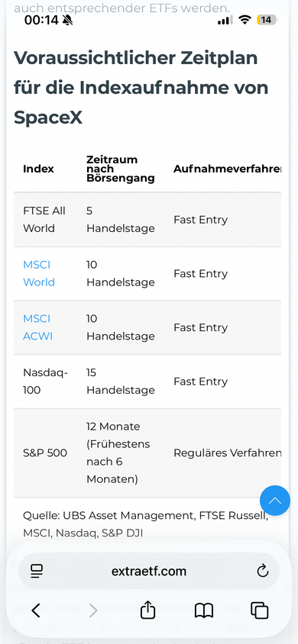Tap the blue scroll-to-top arrow button
This screenshot has width=298, height=644.
(x=275, y=501)
